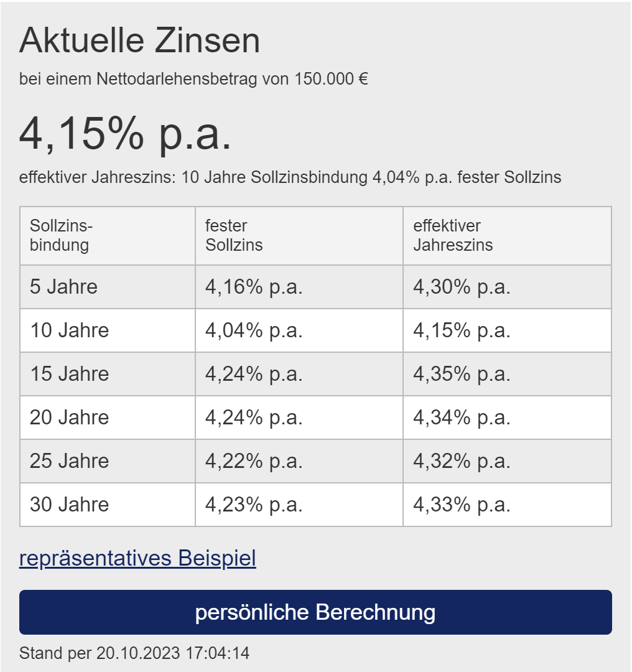Select the 4,35% p.a. effektiver Jahreszins cell

[x=462, y=374]
